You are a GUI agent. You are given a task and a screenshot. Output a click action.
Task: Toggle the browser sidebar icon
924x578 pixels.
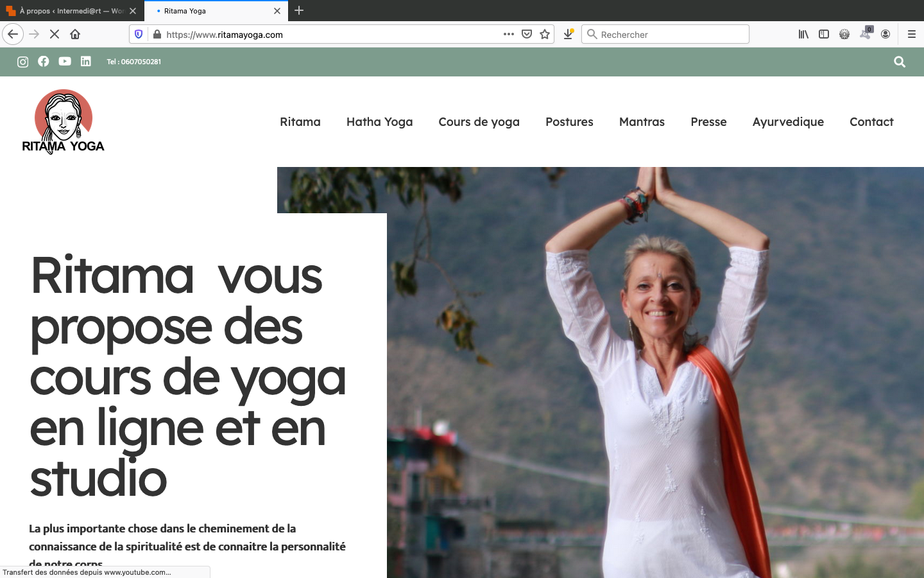(824, 34)
